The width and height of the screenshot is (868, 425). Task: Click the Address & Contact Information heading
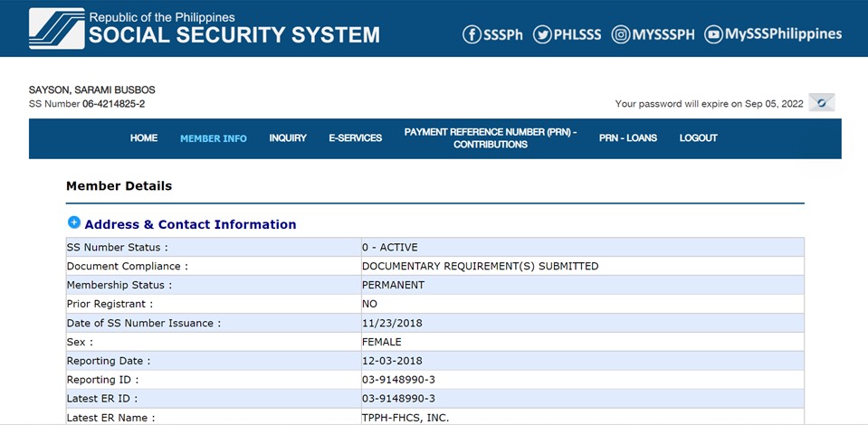click(x=190, y=224)
